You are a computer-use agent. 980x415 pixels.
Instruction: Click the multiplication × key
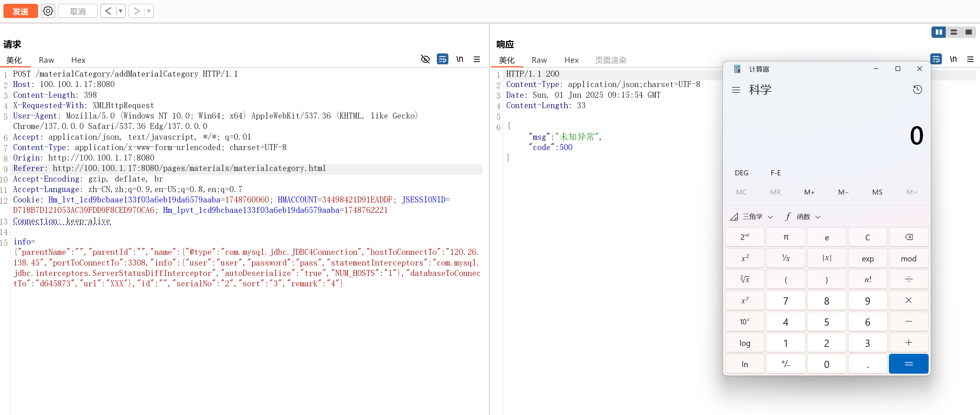point(908,301)
